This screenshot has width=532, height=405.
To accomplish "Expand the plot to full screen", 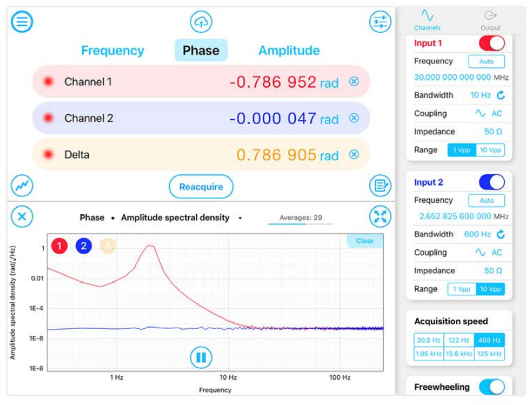I will pyautogui.click(x=380, y=216).
